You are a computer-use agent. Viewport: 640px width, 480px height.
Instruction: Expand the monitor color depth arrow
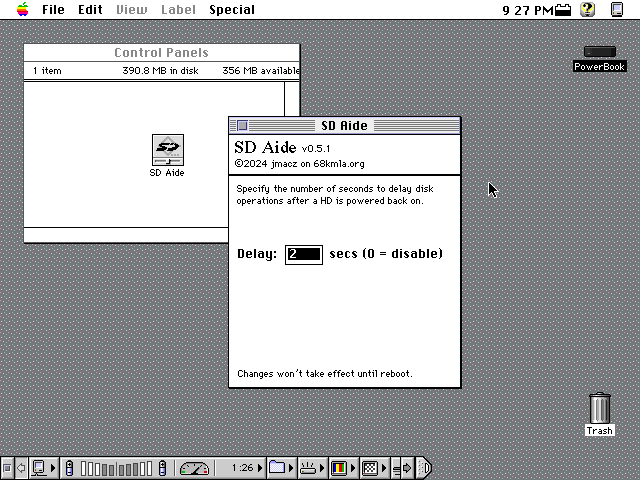353,468
